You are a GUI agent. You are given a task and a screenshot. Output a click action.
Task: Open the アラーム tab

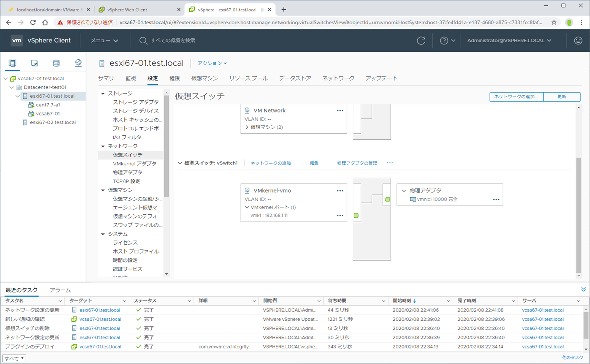click(60, 290)
